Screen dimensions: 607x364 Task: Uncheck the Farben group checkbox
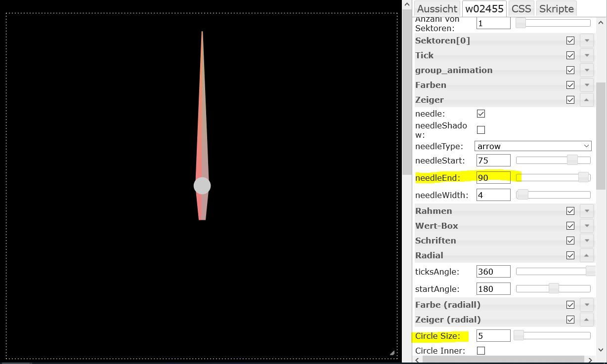[570, 85]
